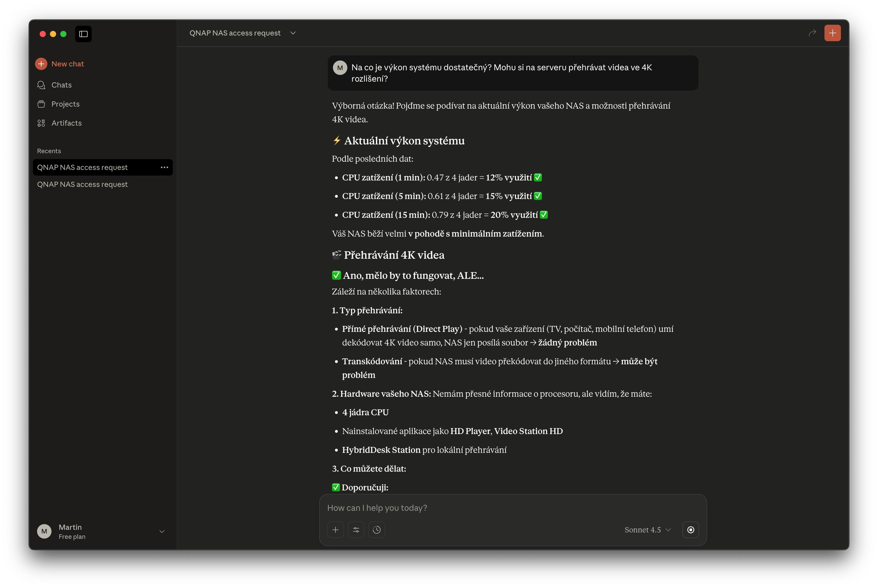Viewport: 878px width, 588px height.
Task: Click the Martin profile avatar
Action: coord(44,531)
